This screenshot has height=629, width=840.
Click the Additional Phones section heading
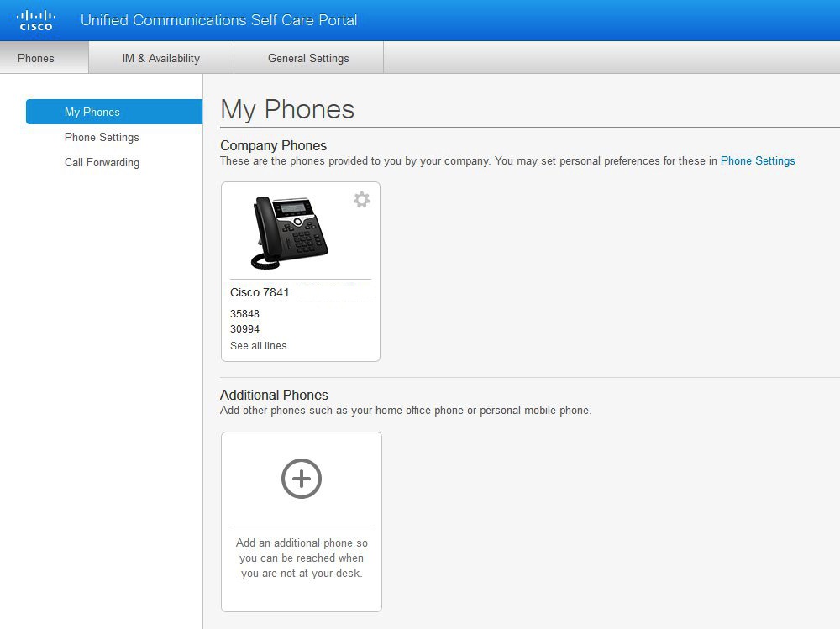pyautogui.click(x=275, y=395)
